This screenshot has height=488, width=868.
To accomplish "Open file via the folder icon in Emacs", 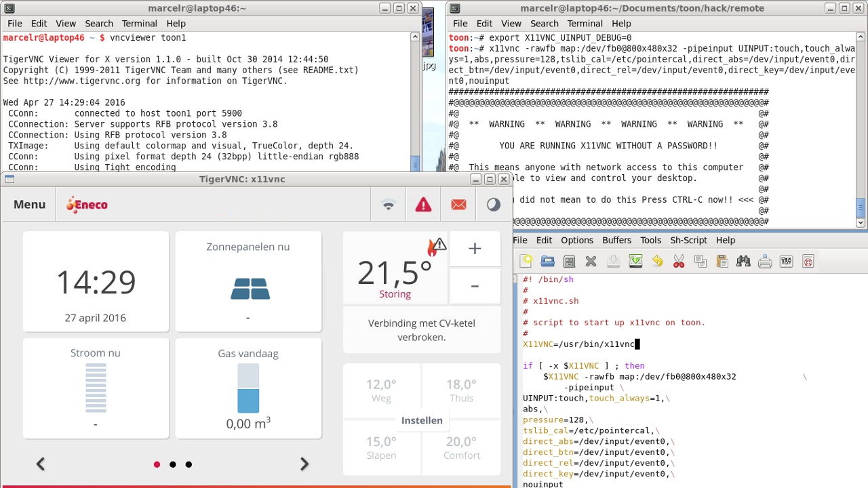I will click(x=548, y=262).
